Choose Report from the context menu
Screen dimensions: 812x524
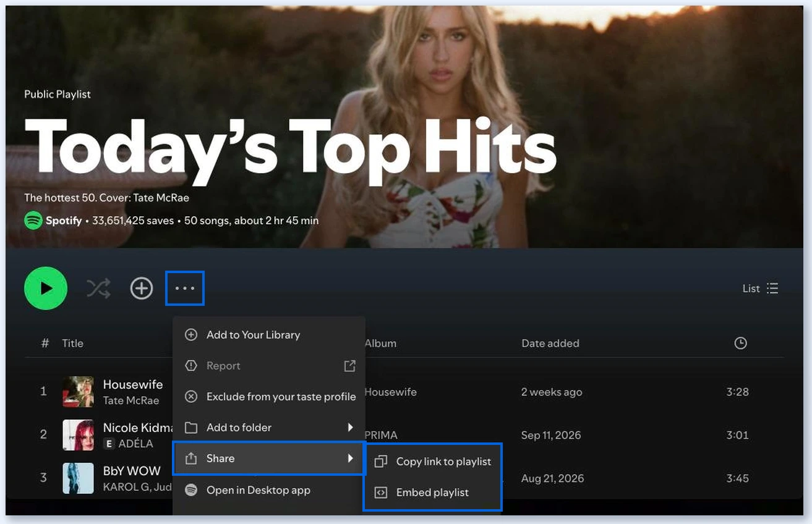[269, 366]
